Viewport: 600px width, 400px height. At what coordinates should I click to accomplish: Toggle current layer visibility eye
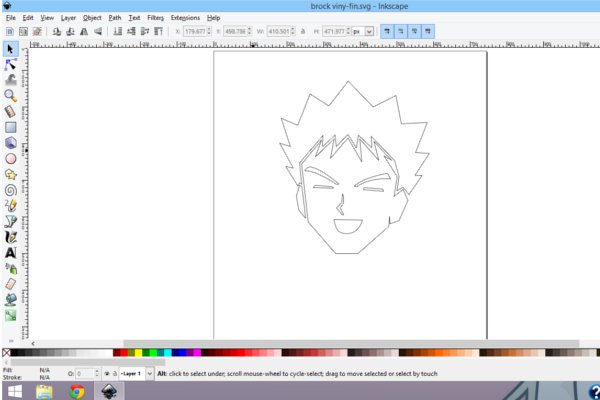click(107, 374)
